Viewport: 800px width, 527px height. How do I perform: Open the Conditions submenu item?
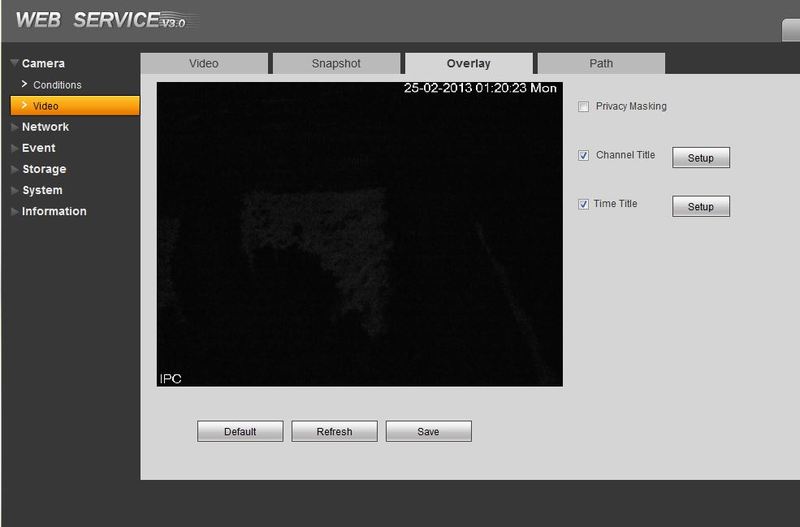click(57, 85)
